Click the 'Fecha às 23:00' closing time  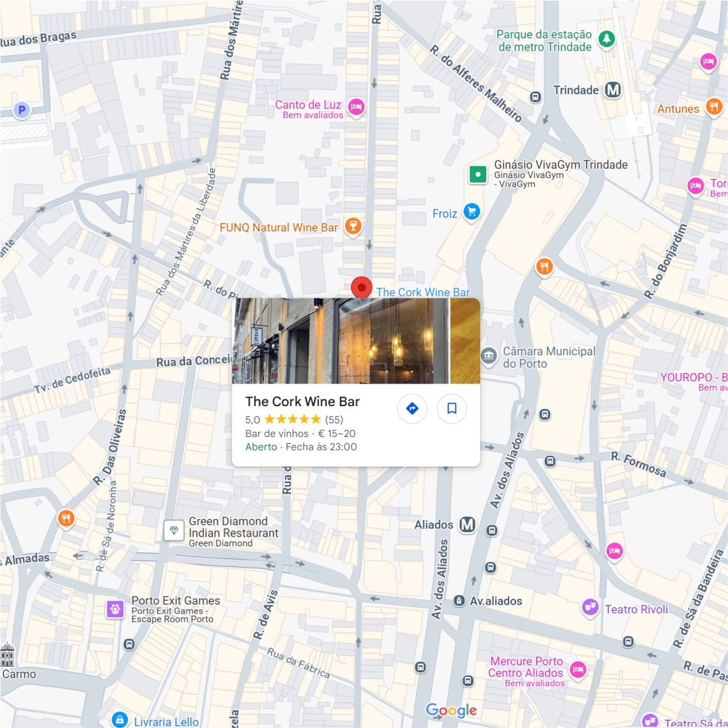coord(321,447)
